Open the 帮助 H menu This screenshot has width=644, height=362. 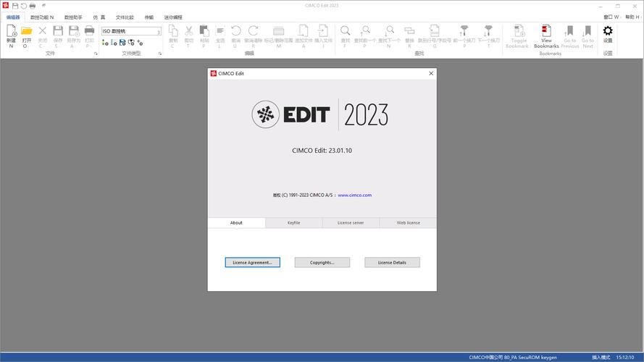[632, 17]
